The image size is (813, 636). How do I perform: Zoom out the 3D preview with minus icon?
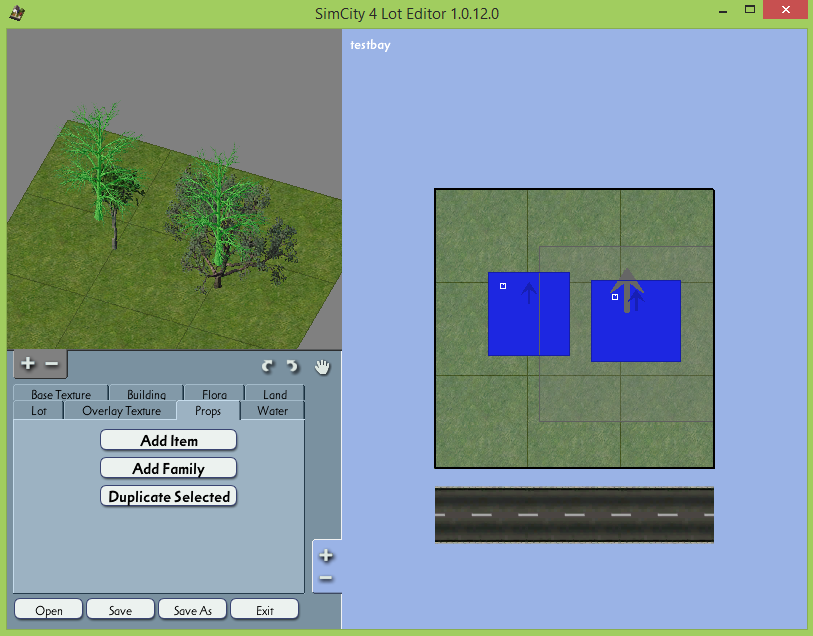click(x=52, y=364)
